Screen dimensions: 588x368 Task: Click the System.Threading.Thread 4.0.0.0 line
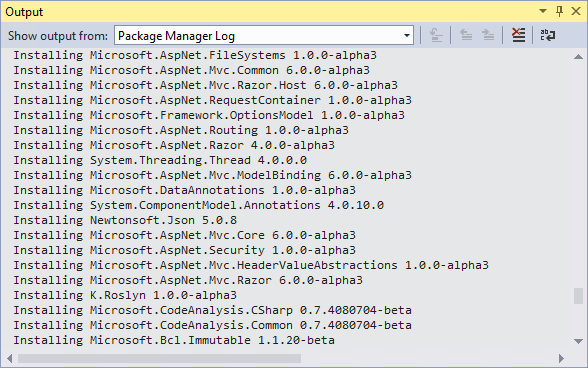pyautogui.click(x=160, y=160)
